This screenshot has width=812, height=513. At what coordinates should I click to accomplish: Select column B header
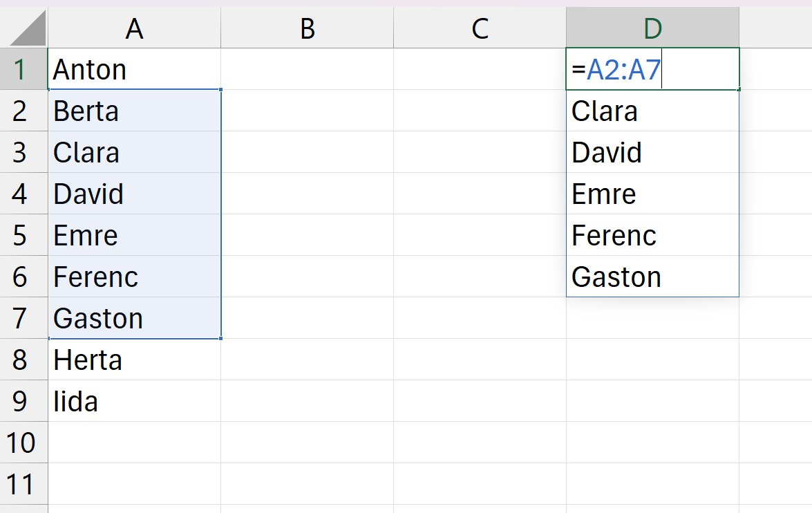click(307, 28)
